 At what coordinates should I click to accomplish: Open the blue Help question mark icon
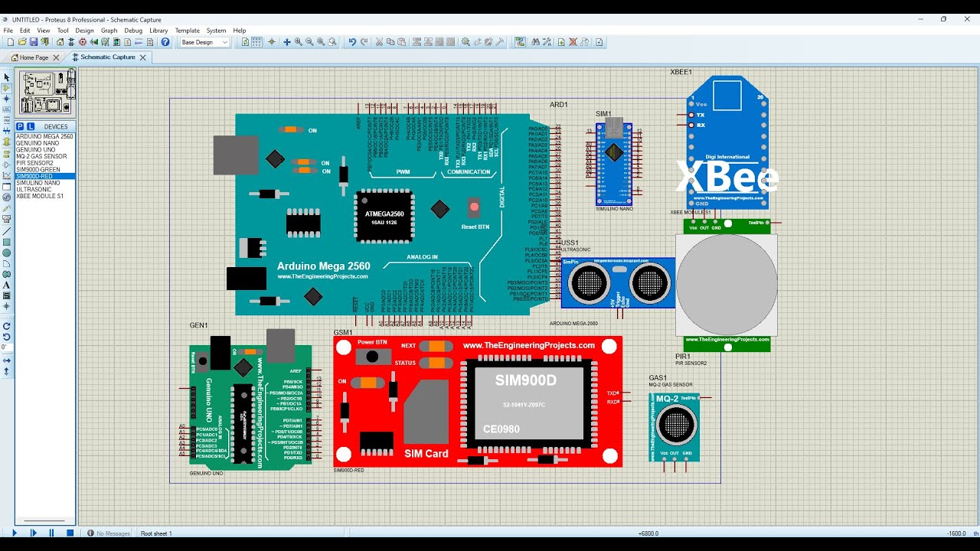point(165,42)
